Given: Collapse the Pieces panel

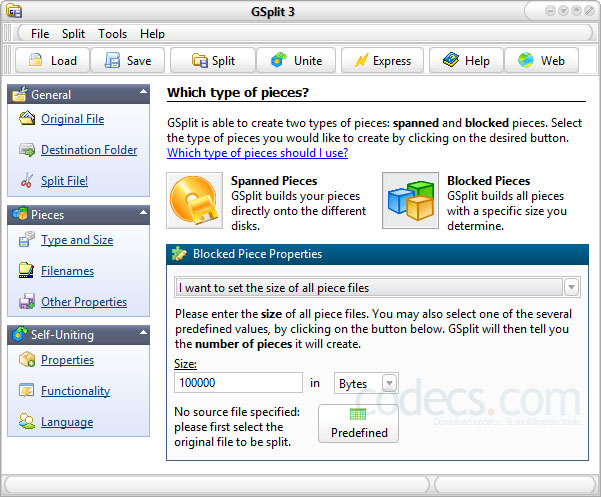Looking at the screenshot, I should click(143, 212).
